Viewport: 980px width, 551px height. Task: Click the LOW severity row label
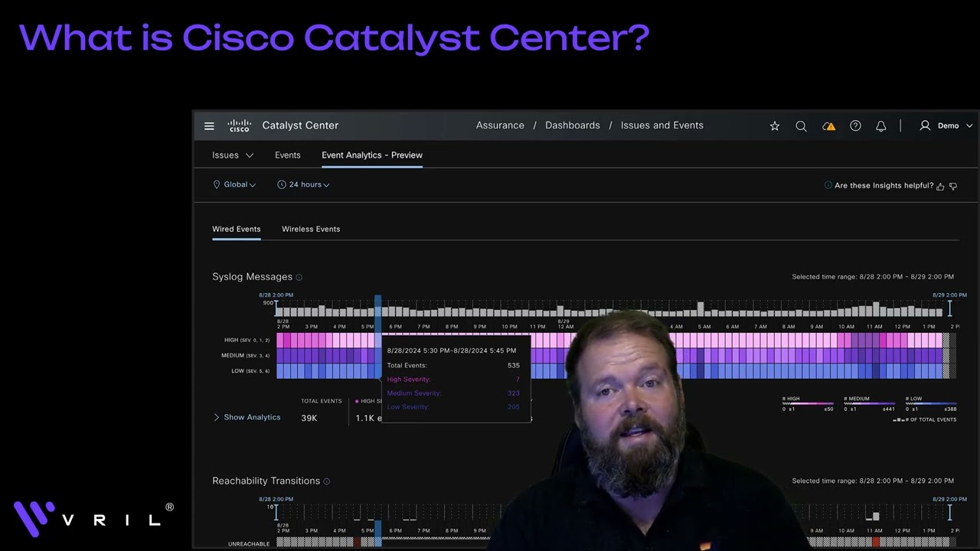coord(250,371)
